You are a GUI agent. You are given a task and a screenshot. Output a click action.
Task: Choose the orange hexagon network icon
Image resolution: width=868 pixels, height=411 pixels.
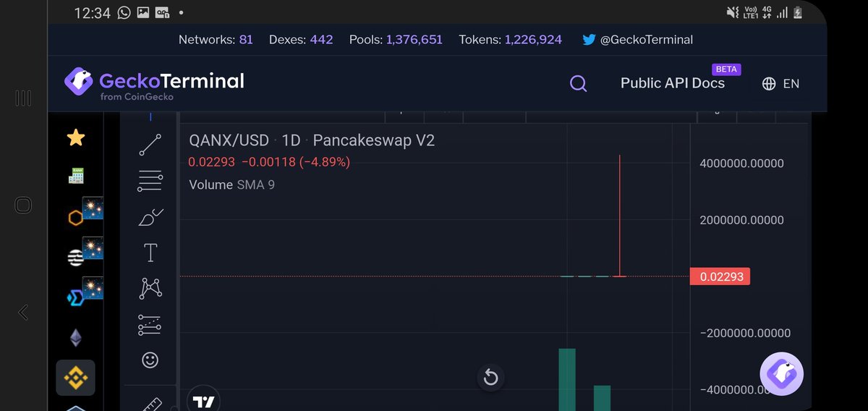coord(75,216)
